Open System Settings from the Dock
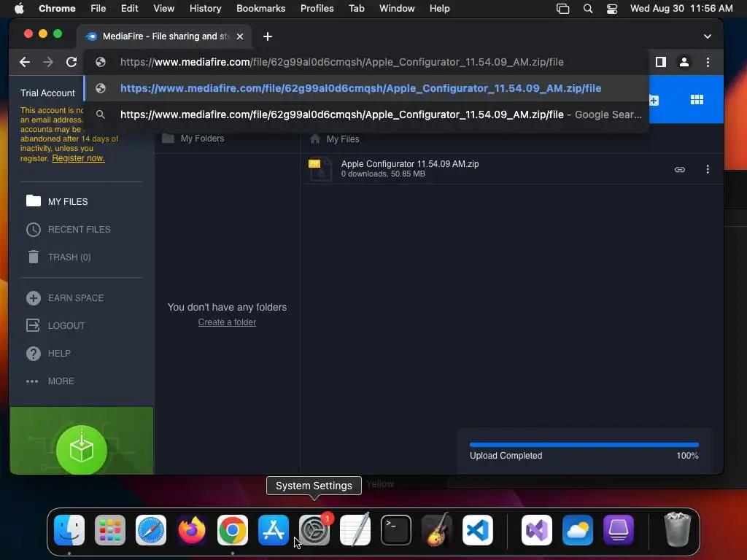 click(x=314, y=530)
